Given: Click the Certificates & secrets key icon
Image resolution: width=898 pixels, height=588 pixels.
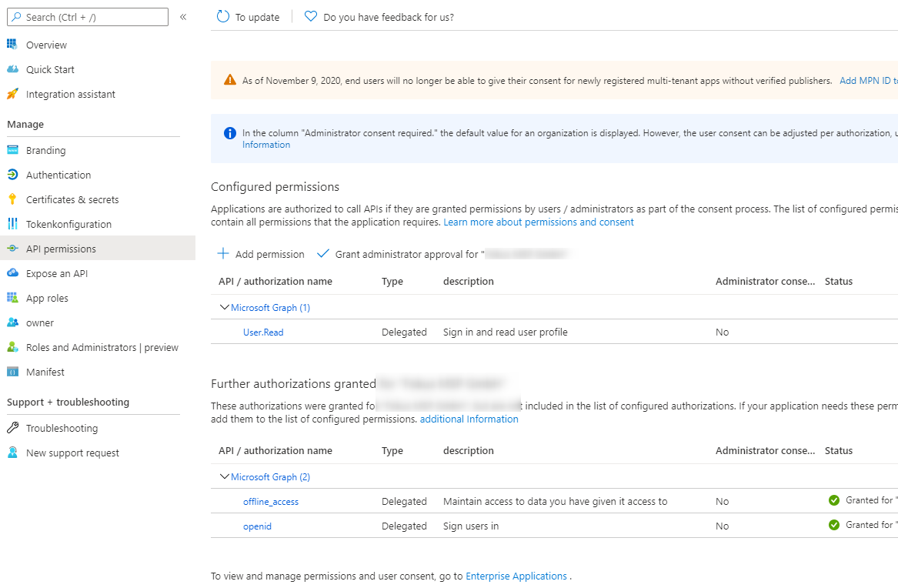Looking at the screenshot, I should point(12,199).
